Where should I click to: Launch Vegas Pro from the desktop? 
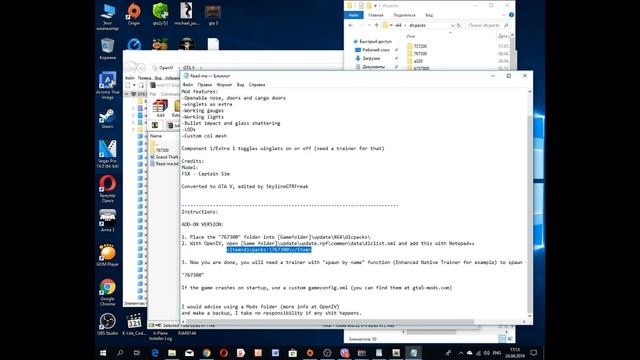tap(107, 154)
